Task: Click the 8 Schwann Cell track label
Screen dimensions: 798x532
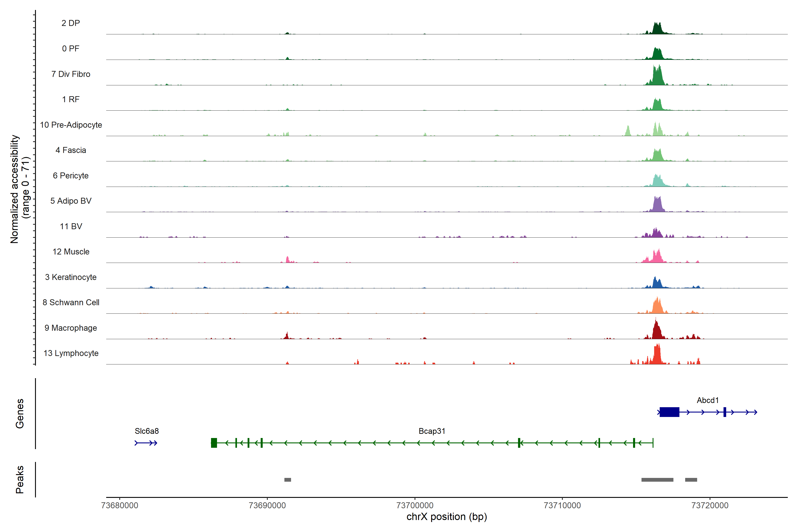Action: [71, 303]
